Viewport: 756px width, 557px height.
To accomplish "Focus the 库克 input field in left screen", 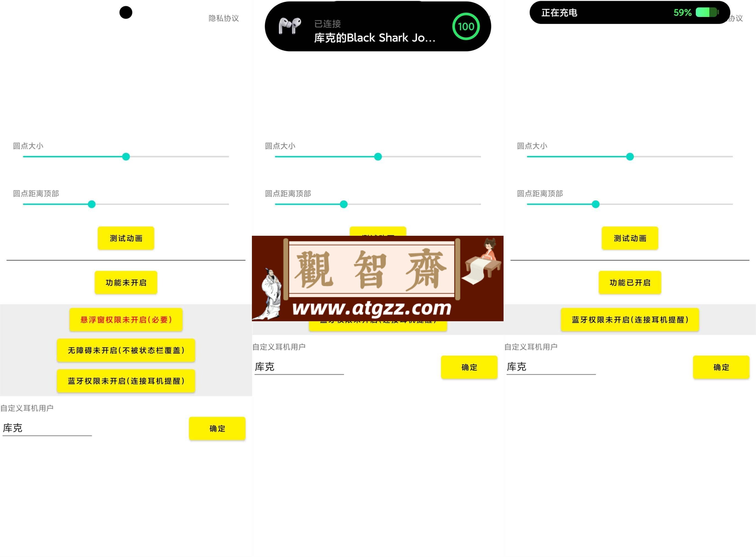I will pos(47,428).
